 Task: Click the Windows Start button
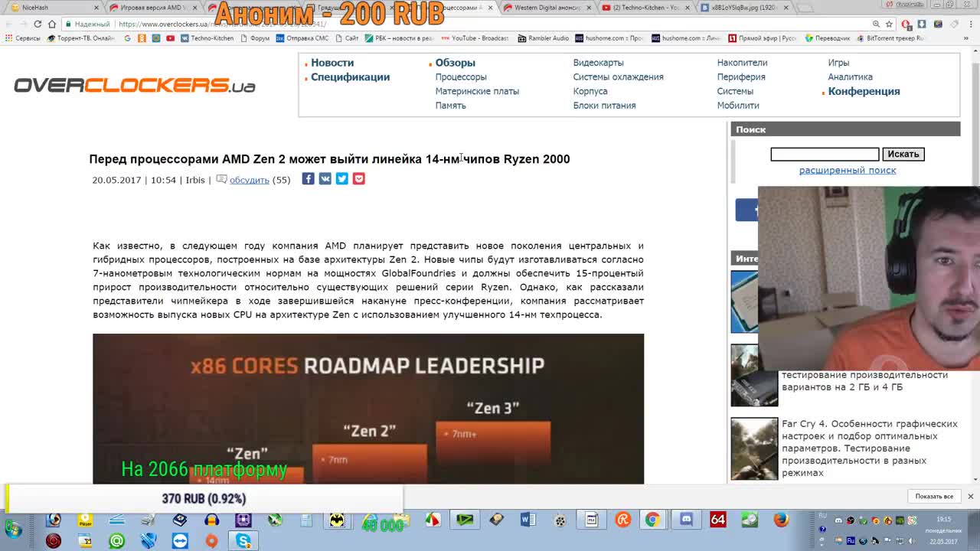click(13, 529)
